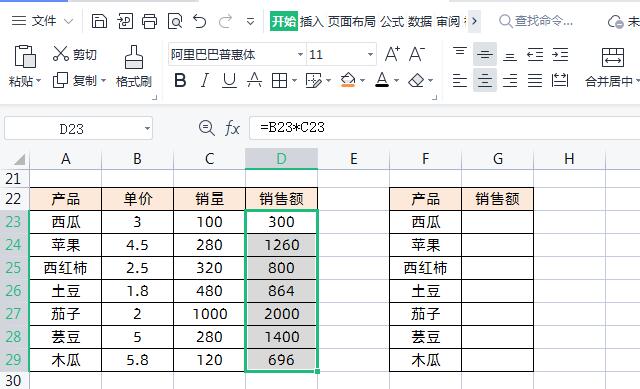Open the font name dropdown

[300, 54]
